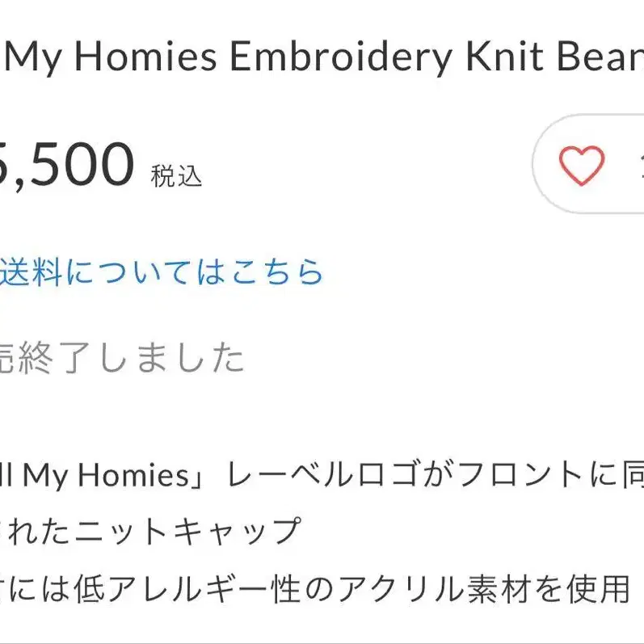
Task: Click the word "Embroidery" in the title
Action: (340, 58)
